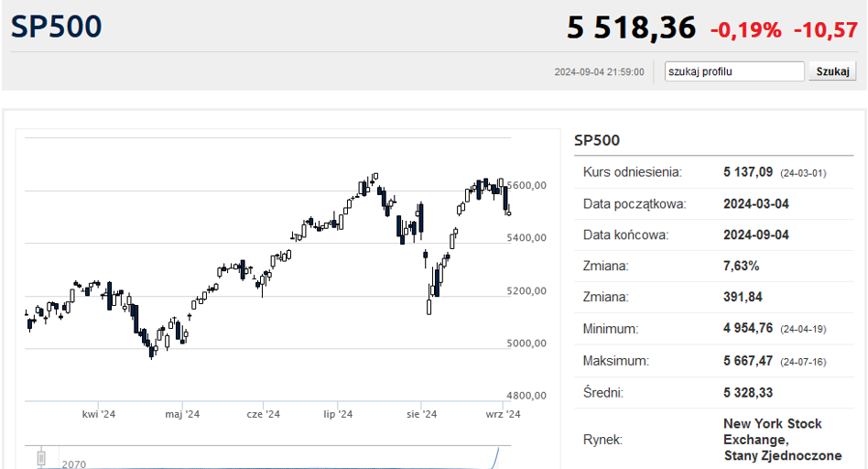Screen dimensions: 868x469
Task: Click the lowest April candle near 5000
Action: click(151, 351)
